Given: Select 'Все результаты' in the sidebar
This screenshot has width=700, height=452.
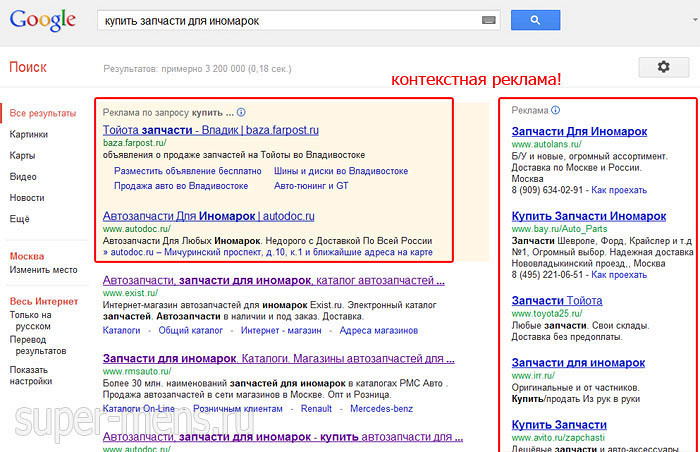Looking at the screenshot, I should (x=43, y=113).
